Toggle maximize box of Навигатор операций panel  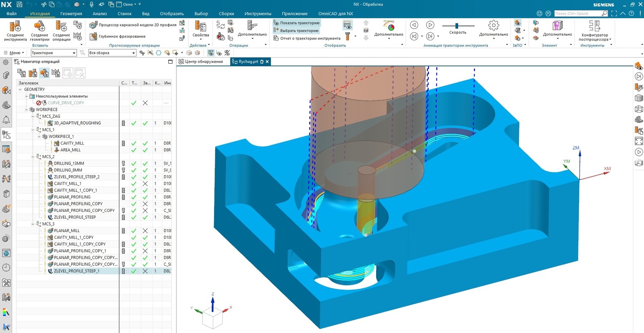click(x=170, y=62)
